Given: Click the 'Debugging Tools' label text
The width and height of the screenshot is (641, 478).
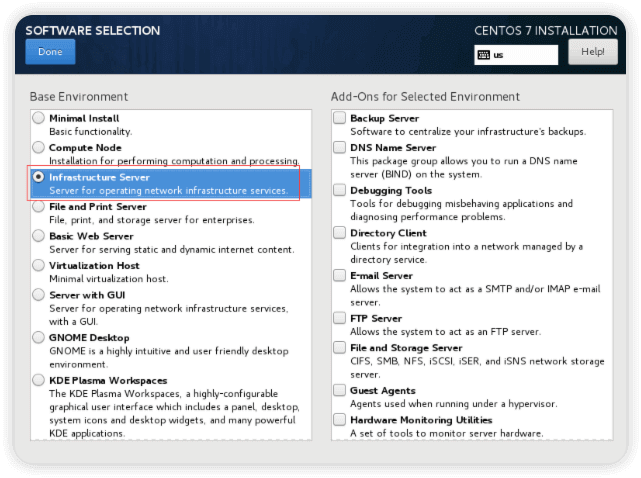Looking at the screenshot, I should 391,191.
